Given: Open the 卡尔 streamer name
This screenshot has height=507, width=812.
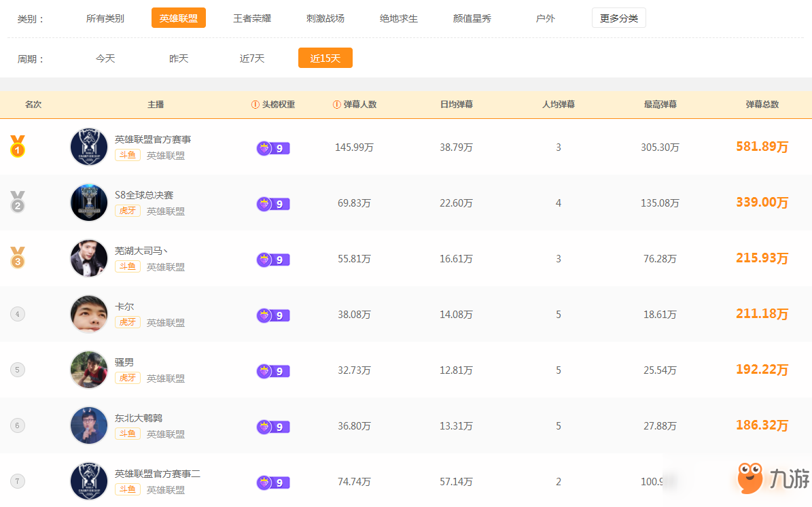Looking at the screenshot, I should coord(124,307).
